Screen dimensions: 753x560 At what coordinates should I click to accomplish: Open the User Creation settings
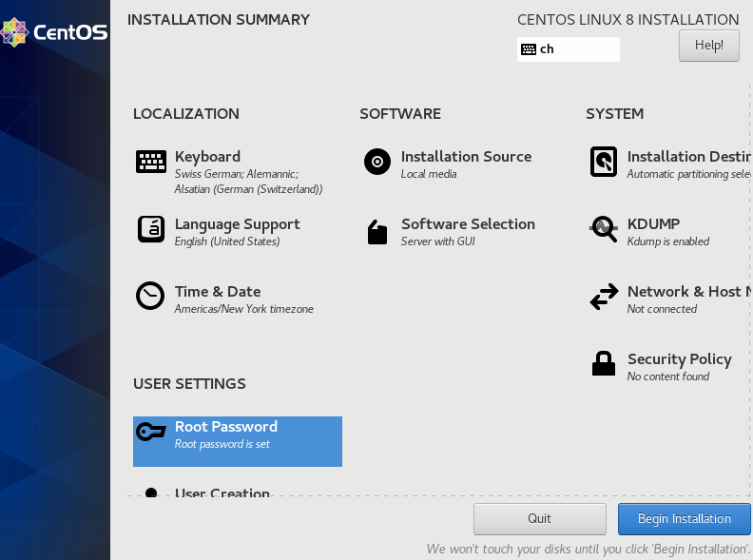click(222, 493)
